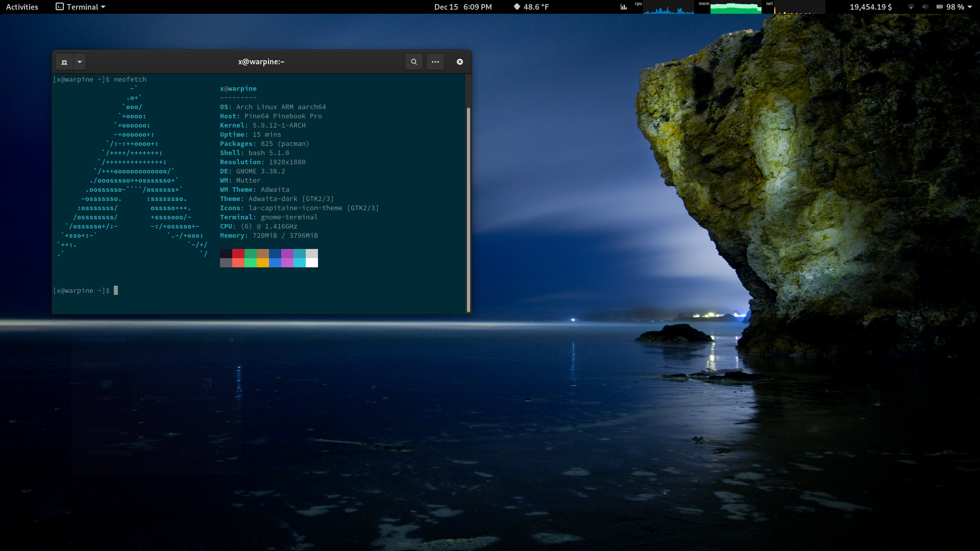Click the 'Resolution: 1920x1080' line
The width and height of the screenshot is (980, 551).
(263, 162)
